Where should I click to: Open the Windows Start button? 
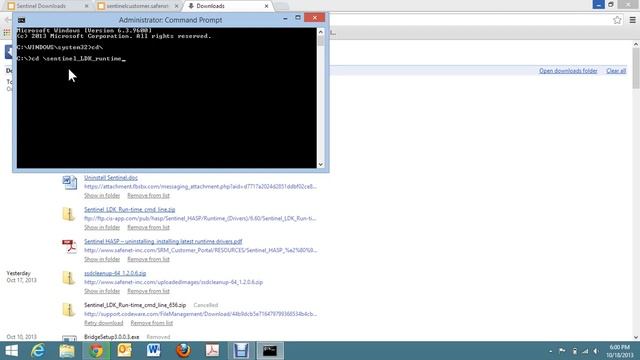[x=11, y=351]
